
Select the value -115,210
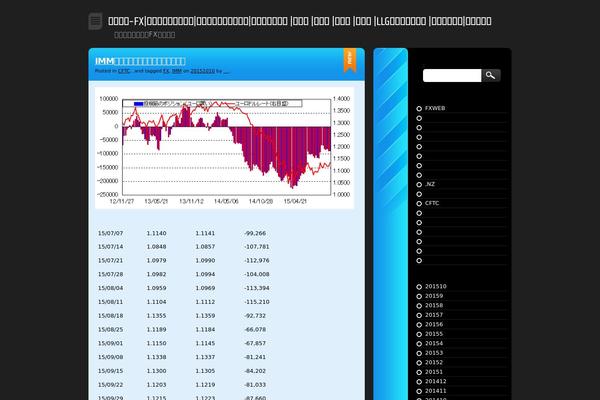[x=256, y=302]
